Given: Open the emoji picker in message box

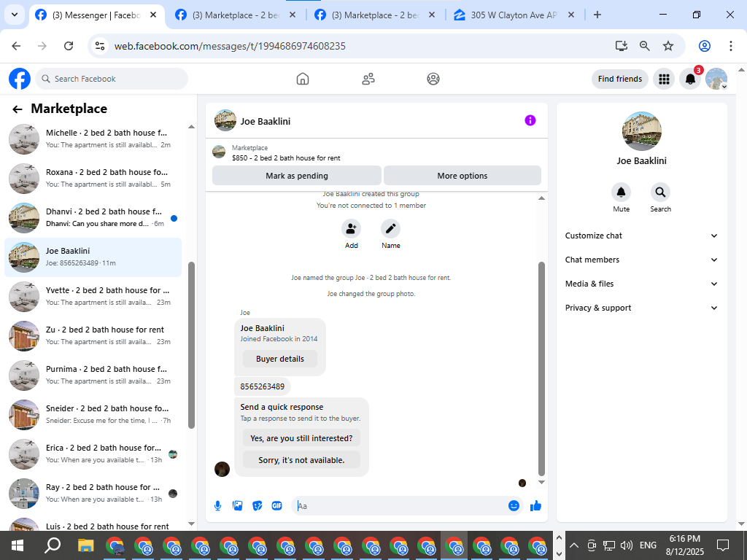Looking at the screenshot, I should point(514,506).
